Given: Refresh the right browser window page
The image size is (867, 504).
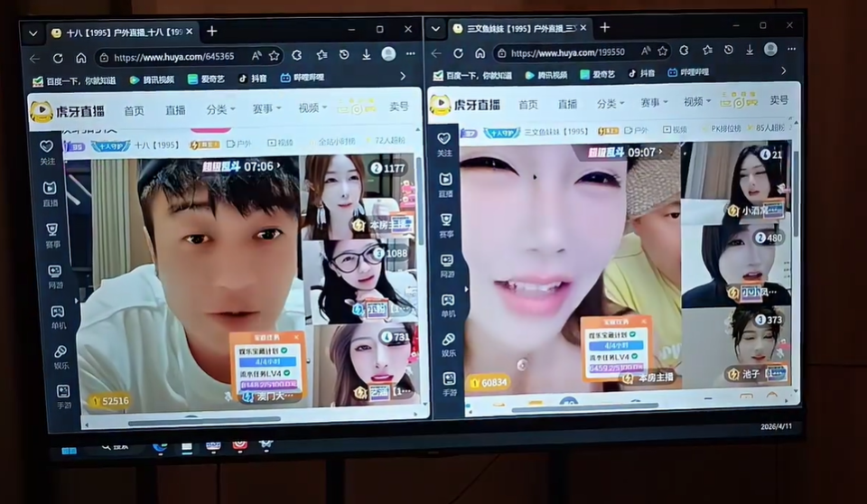Looking at the screenshot, I should click(x=458, y=53).
